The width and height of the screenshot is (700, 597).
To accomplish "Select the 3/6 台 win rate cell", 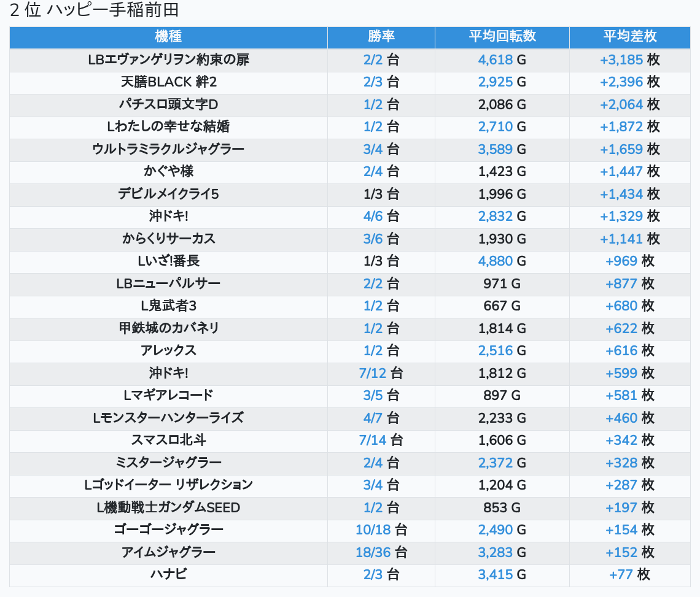I will (x=381, y=239).
